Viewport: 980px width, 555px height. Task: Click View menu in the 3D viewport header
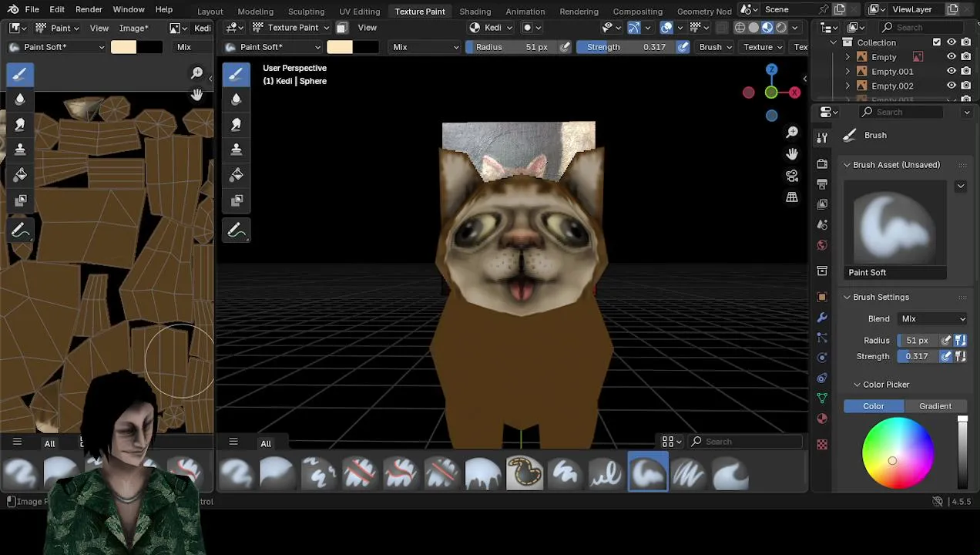pos(367,28)
